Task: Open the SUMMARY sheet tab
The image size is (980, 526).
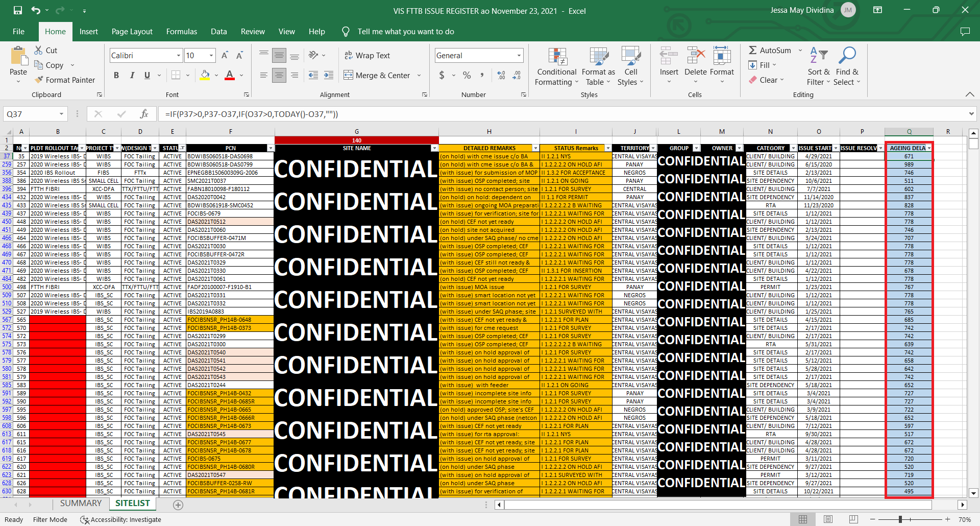Action: pos(81,504)
